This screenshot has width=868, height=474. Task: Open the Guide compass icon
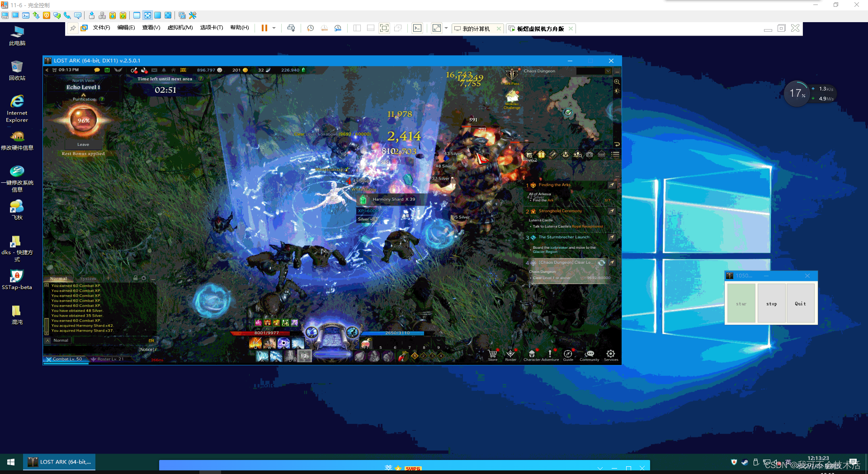(x=568, y=354)
